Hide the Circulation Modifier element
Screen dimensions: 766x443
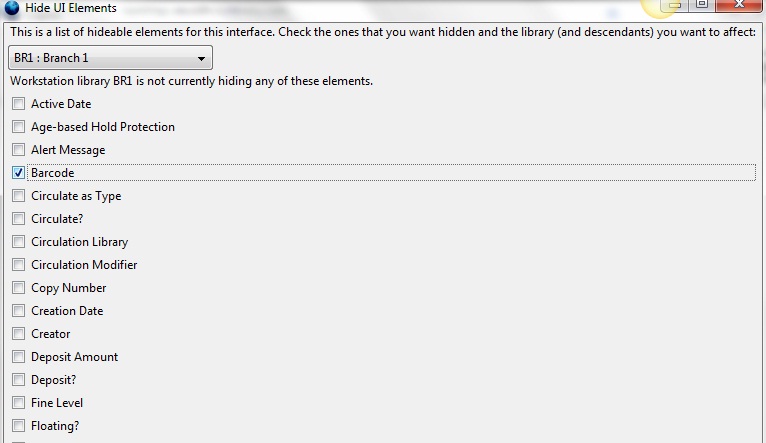coord(19,264)
